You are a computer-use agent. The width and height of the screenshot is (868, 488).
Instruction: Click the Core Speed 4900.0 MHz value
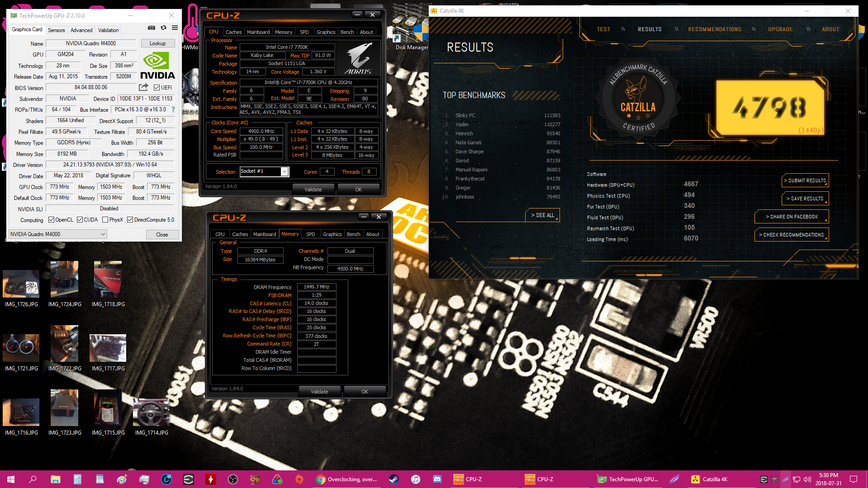pyautogui.click(x=261, y=131)
